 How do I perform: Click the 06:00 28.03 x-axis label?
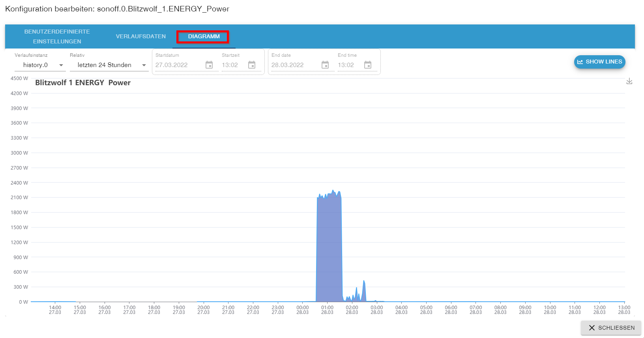[x=451, y=310]
